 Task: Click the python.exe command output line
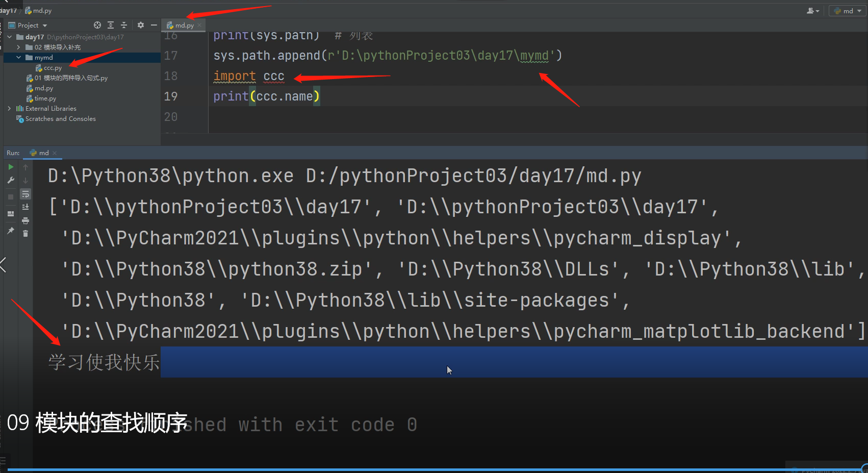coord(344,176)
